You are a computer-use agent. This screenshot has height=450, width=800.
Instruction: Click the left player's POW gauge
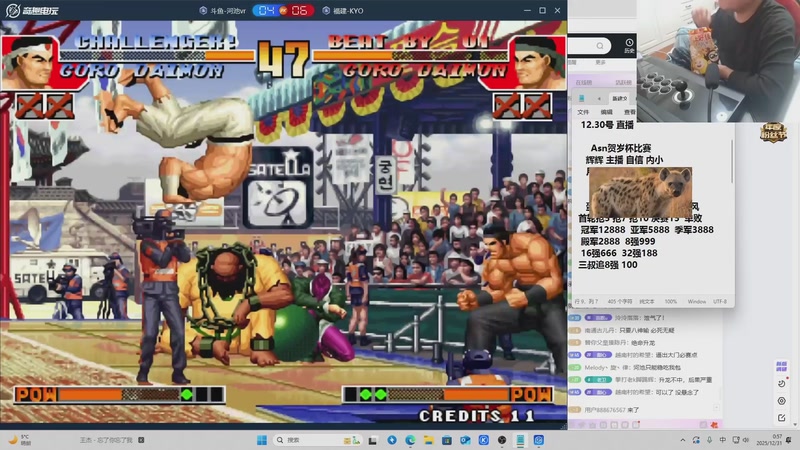pos(120,394)
